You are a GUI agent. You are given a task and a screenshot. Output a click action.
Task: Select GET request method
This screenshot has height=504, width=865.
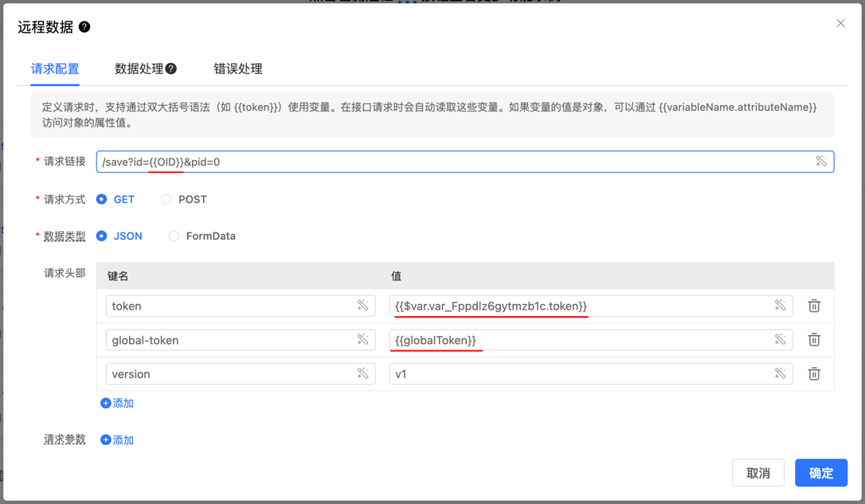102,199
